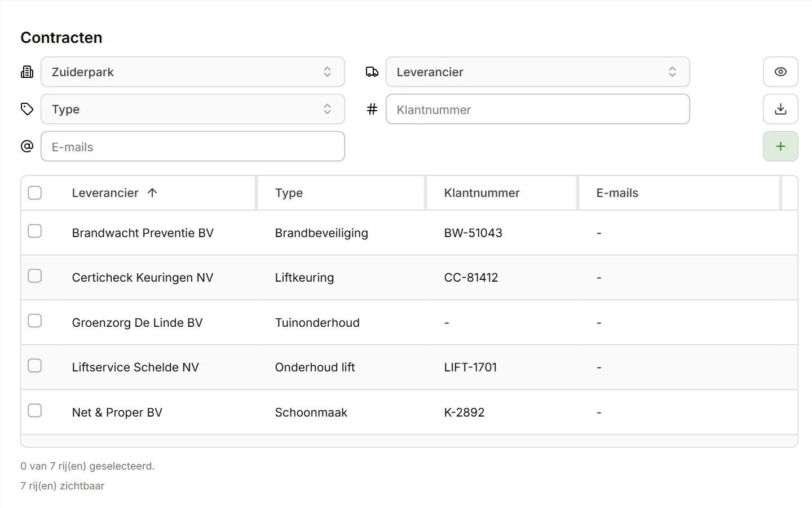Click the Net & Proper BV cell
The width and height of the screenshot is (812, 508).
117,412
